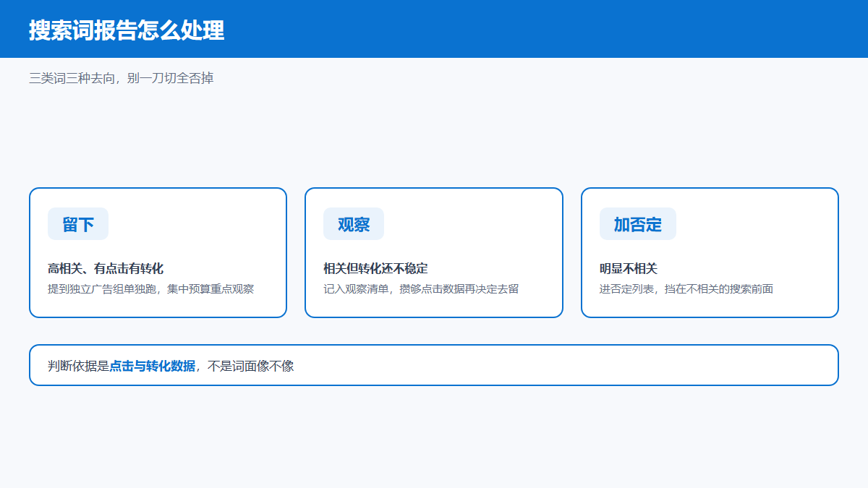The width and height of the screenshot is (868, 488).
Task: Click the 加否定 label badge
Action: [x=638, y=224]
